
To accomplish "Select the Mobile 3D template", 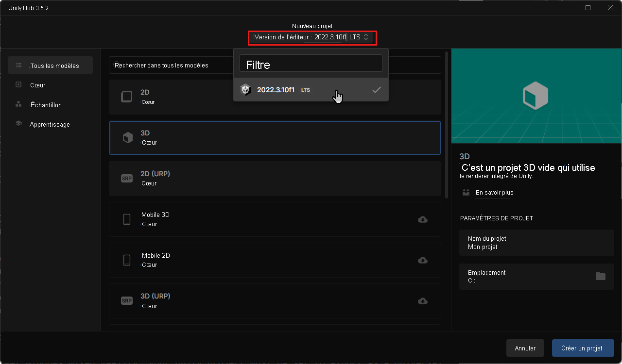I will tap(275, 219).
